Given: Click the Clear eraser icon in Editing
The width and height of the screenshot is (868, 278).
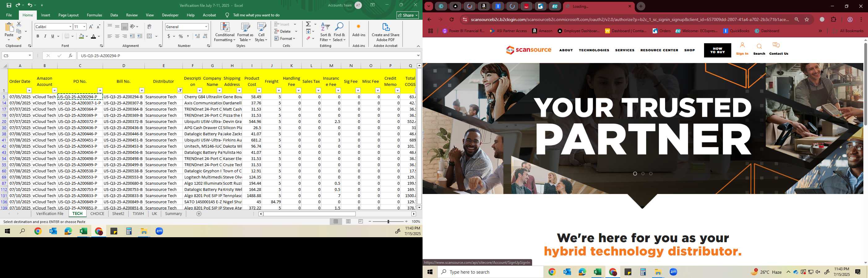Looking at the screenshot, I should (x=308, y=38).
